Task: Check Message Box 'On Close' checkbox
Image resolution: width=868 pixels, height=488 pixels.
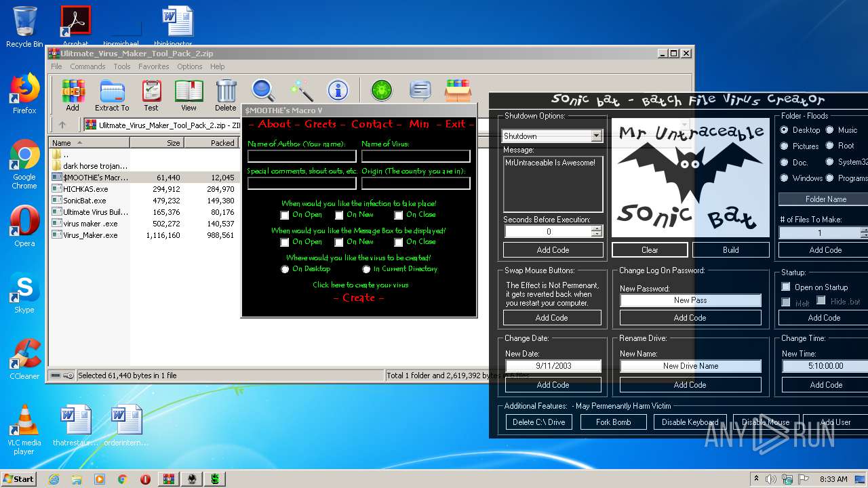Action: click(x=399, y=242)
